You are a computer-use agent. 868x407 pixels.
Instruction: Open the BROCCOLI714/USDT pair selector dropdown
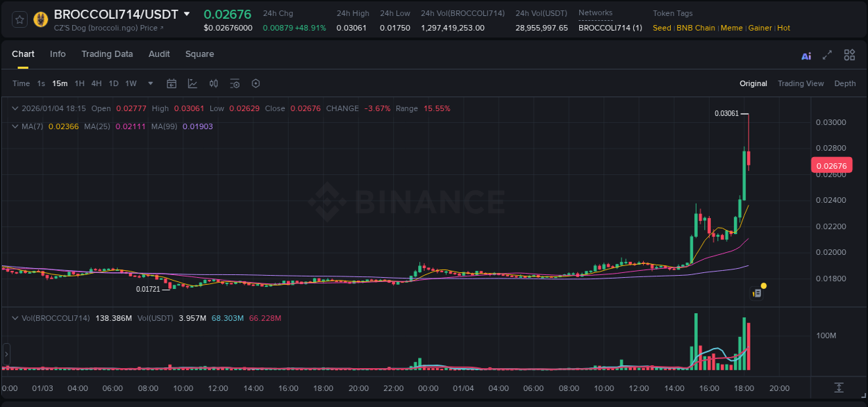[186, 13]
